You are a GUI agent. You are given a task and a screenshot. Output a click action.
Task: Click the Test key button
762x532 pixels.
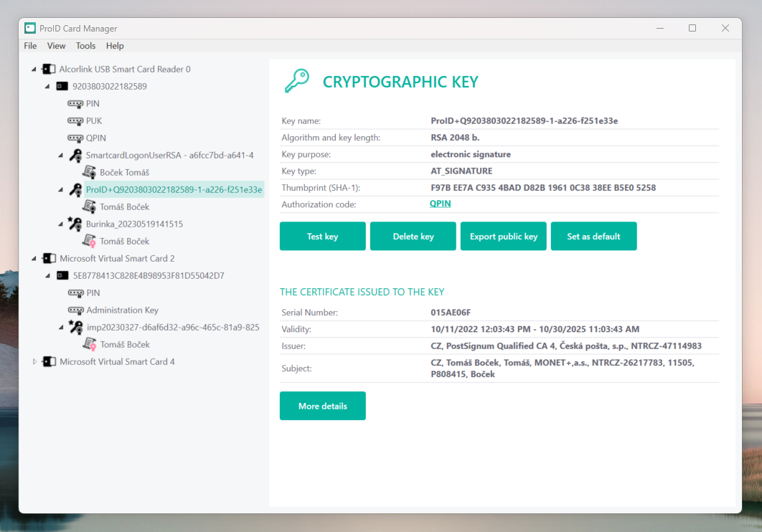pyautogui.click(x=323, y=237)
